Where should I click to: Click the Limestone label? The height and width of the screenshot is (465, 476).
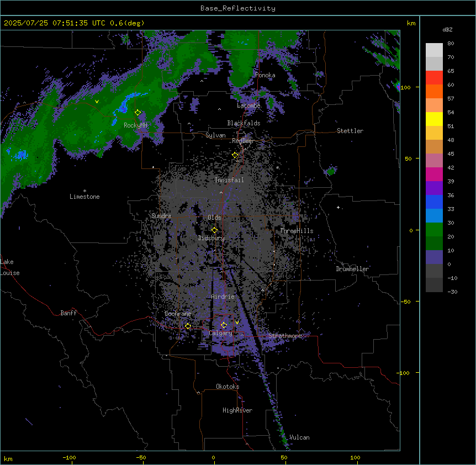click(x=84, y=197)
